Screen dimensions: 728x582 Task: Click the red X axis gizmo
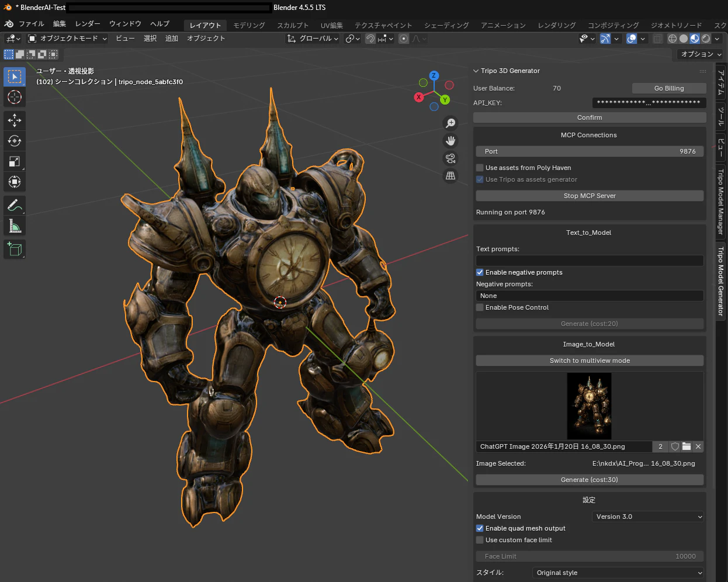tap(419, 98)
